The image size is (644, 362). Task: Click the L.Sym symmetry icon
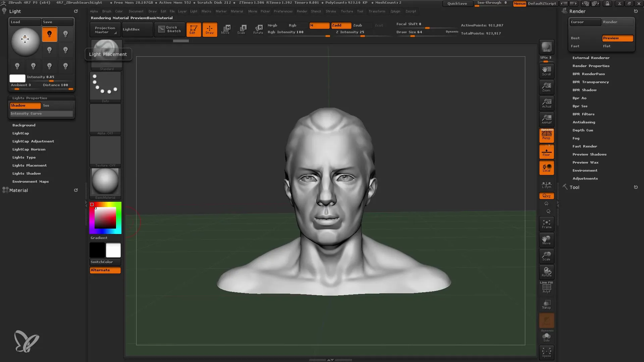[546, 185]
